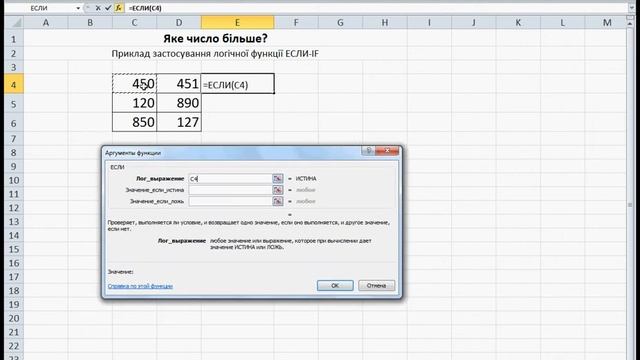640x360 pixels.
Task: Select column K header
Action: pyautogui.click(x=518, y=22)
